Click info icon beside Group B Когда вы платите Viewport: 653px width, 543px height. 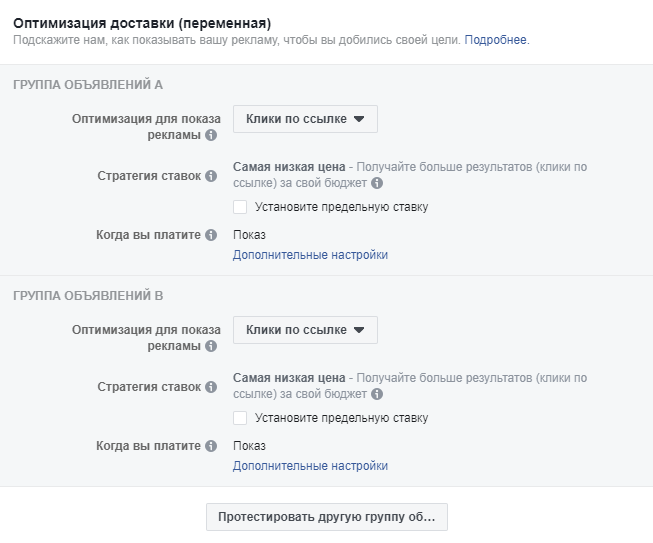click(211, 446)
